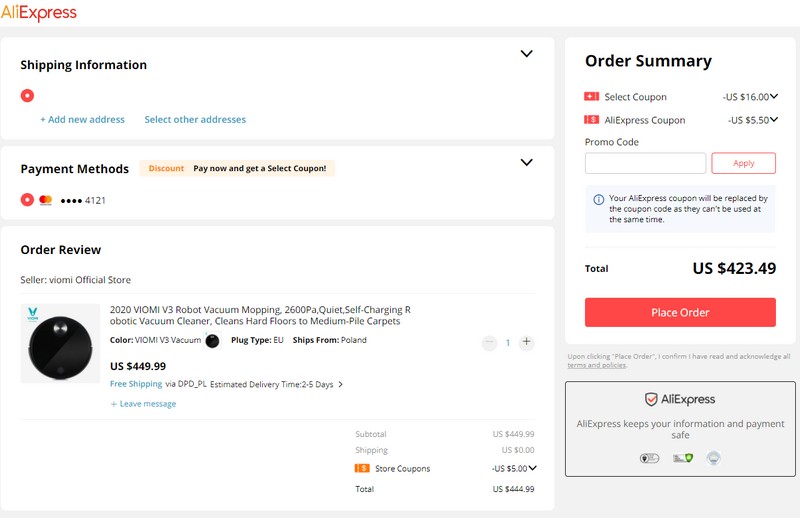Image resolution: width=800 pixels, height=518 pixels.
Task: Focus the Promo Code input field
Action: pyautogui.click(x=645, y=163)
